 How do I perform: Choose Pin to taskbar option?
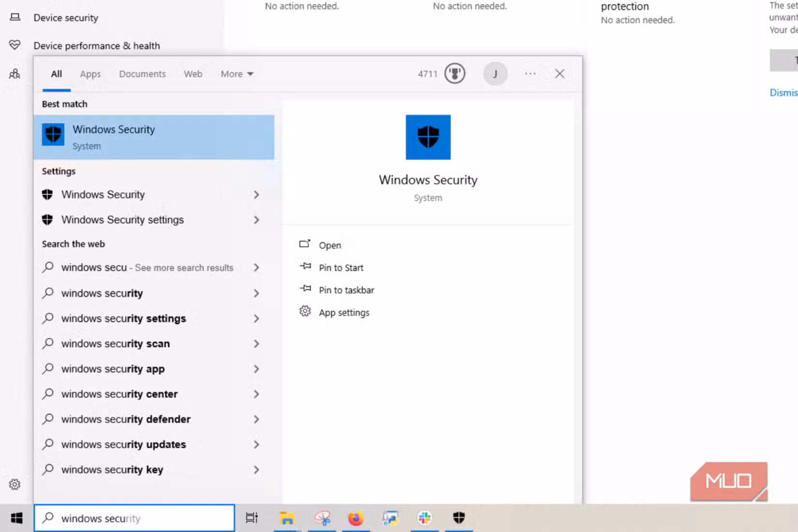pyautogui.click(x=346, y=290)
